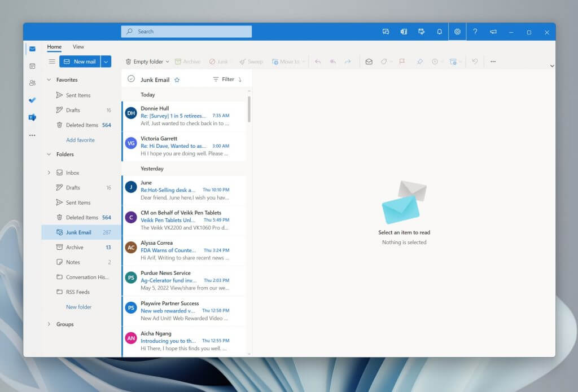
Task: Click the message list scrollbar
Action: [249, 109]
